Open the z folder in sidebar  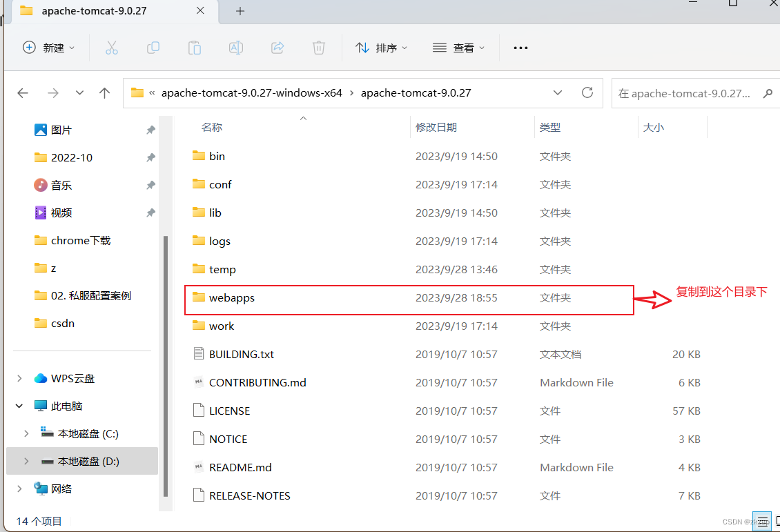46,268
